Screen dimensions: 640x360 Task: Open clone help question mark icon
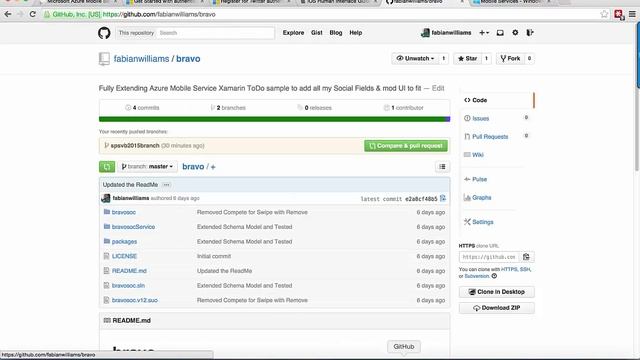tap(494, 276)
